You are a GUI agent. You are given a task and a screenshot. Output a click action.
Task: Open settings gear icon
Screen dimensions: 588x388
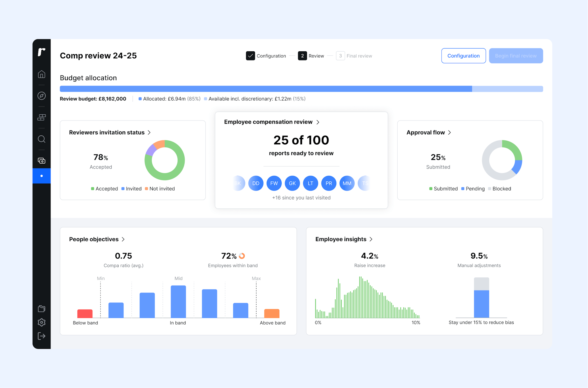point(42,322)
